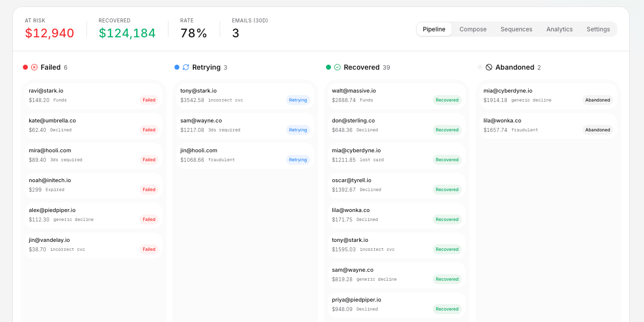Viewport: 644px width, 322px height.
Task: Switch to the Pipeline tab
Action: tap(434, 29)
